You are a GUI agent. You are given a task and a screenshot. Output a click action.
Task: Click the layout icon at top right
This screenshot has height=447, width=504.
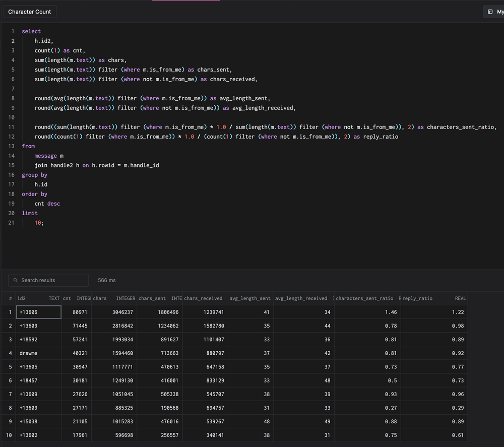point(490,12)
